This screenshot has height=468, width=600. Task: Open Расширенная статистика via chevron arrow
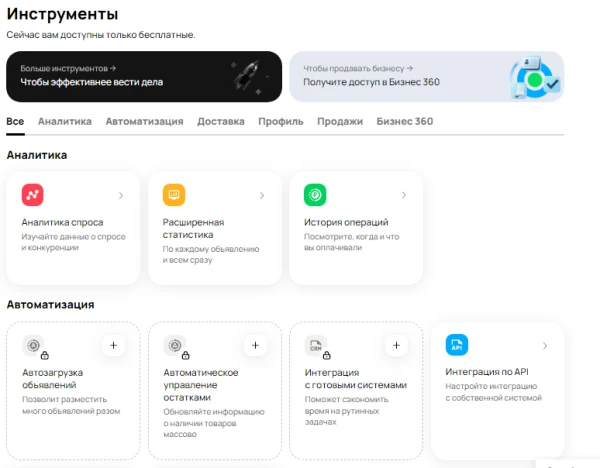pos(262,195)
